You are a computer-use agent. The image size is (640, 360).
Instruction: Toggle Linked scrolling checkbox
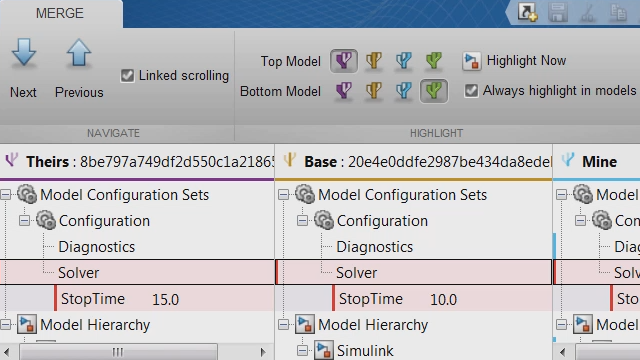tap(127, 76)
